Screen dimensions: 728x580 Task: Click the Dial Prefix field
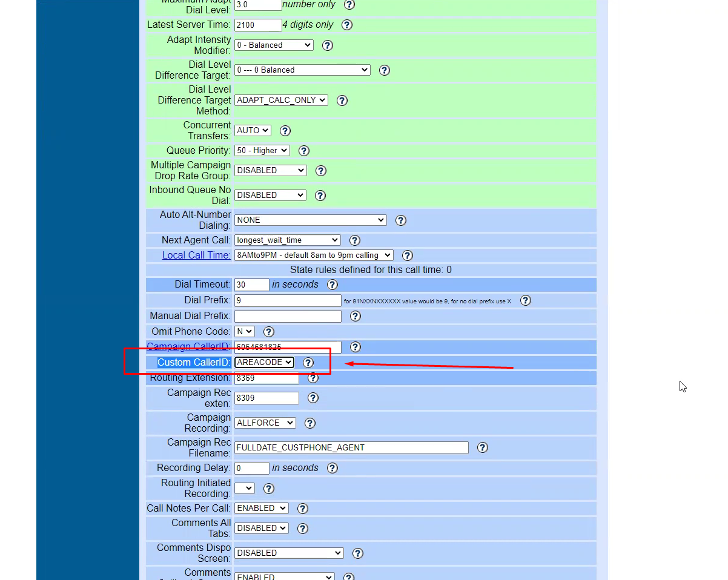pyautogui.click(x=288, y=300)
